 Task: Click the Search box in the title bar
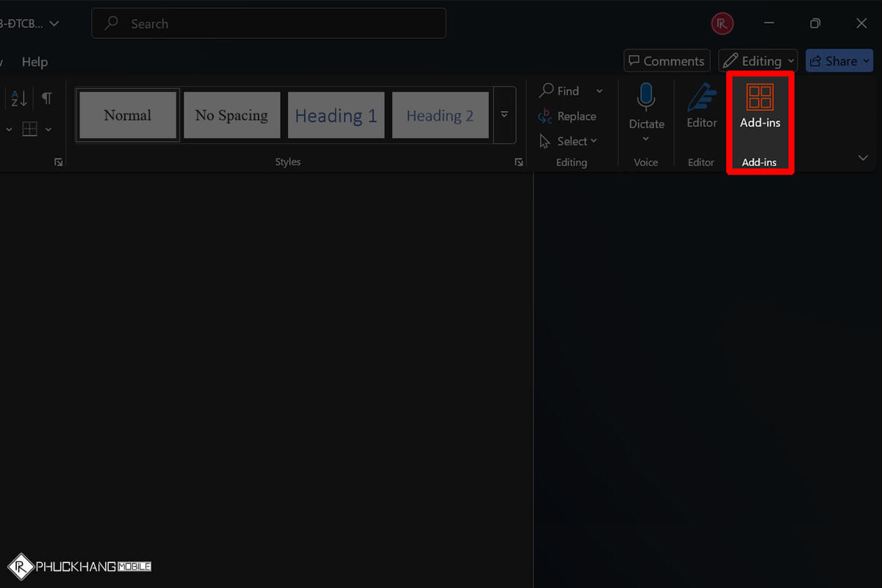coord(268,24)
